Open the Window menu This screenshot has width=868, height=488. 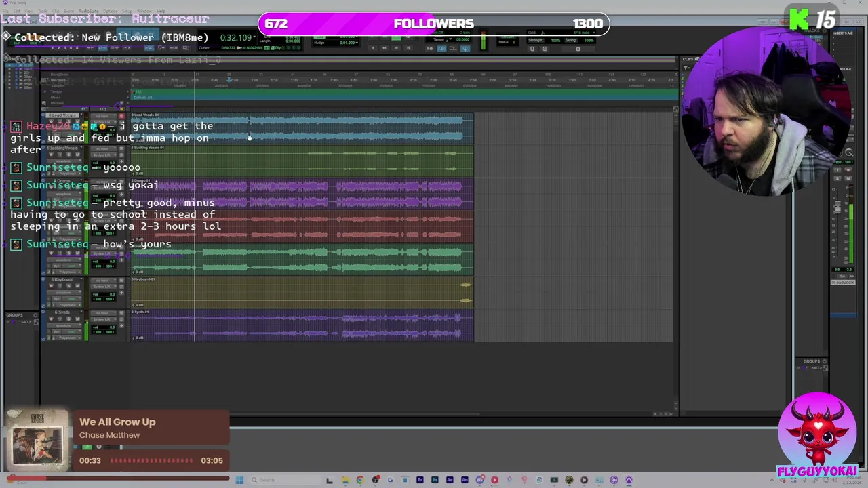tap(144, 11)
